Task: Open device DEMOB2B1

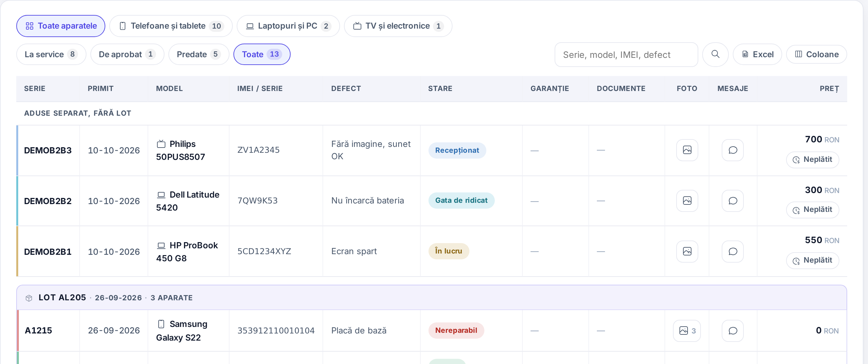Action: point(47,252)
